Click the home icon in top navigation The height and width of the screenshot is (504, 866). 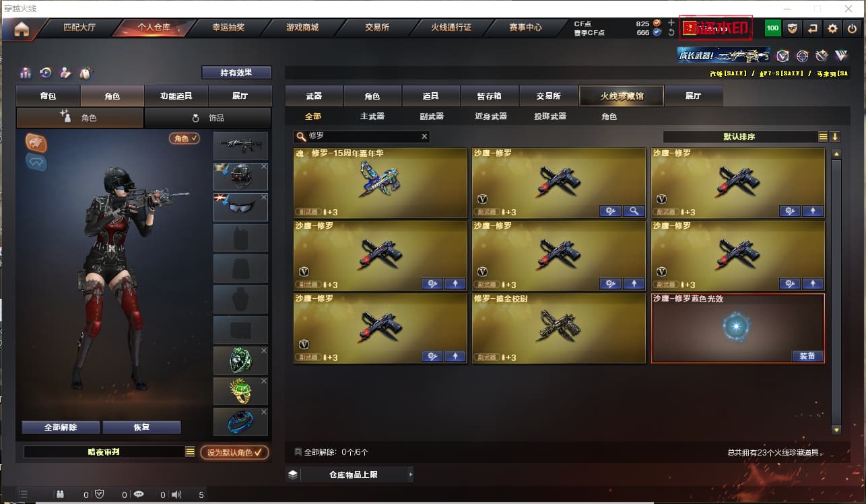22,29
